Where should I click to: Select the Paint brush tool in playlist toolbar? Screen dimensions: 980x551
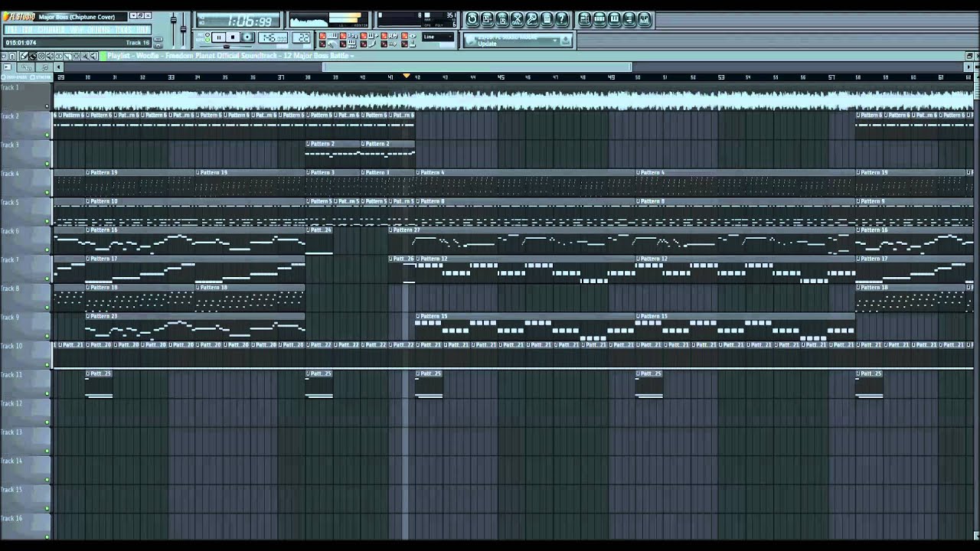[x=33, y=56]
